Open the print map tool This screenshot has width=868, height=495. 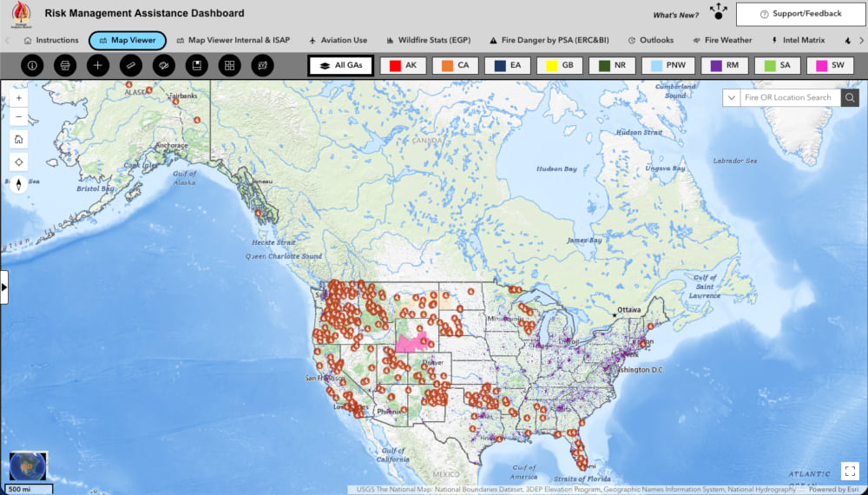(x=65, y=65)
